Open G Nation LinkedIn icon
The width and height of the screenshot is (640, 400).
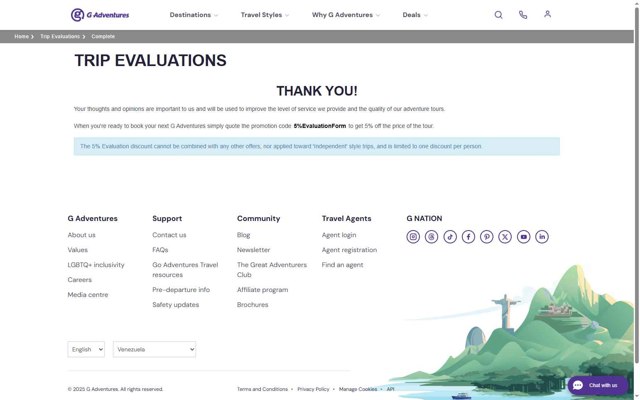click(x=542, y=237)
